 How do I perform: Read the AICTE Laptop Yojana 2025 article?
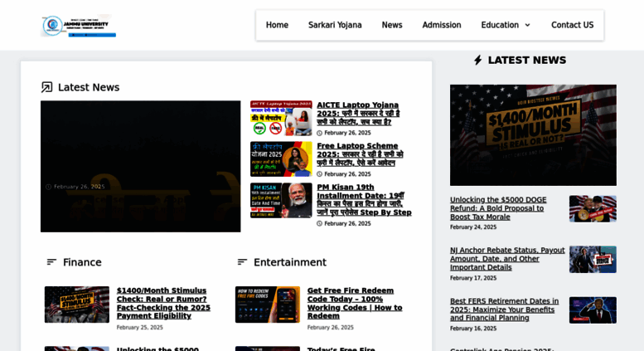[358, 114]
